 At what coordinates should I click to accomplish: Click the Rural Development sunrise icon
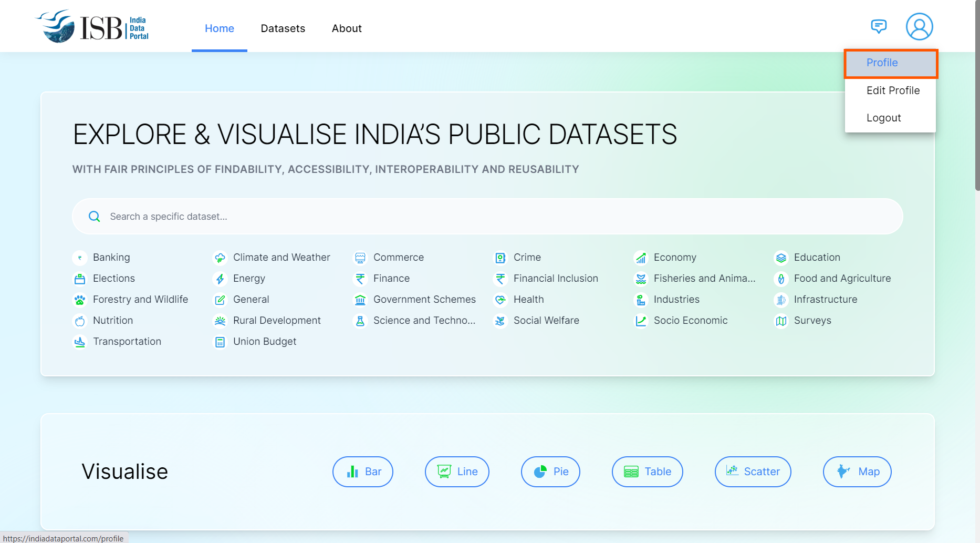pos(220,321)
